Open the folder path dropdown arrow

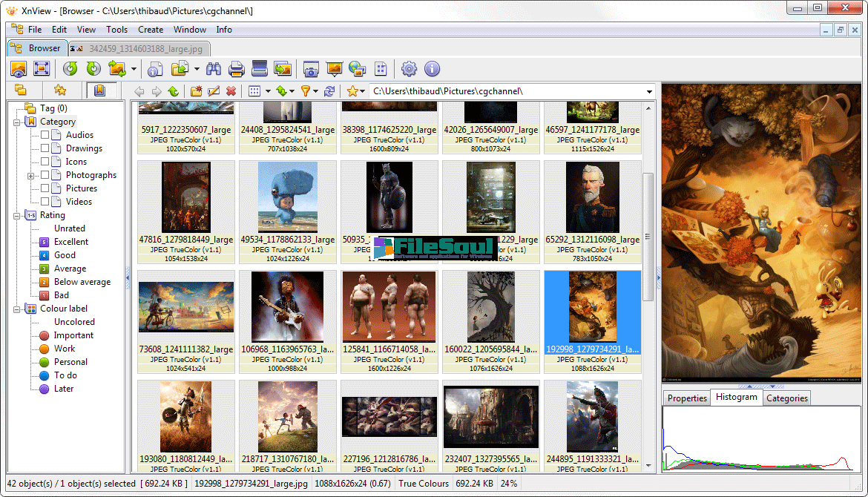pyautogui.click(x=649, y=91)
